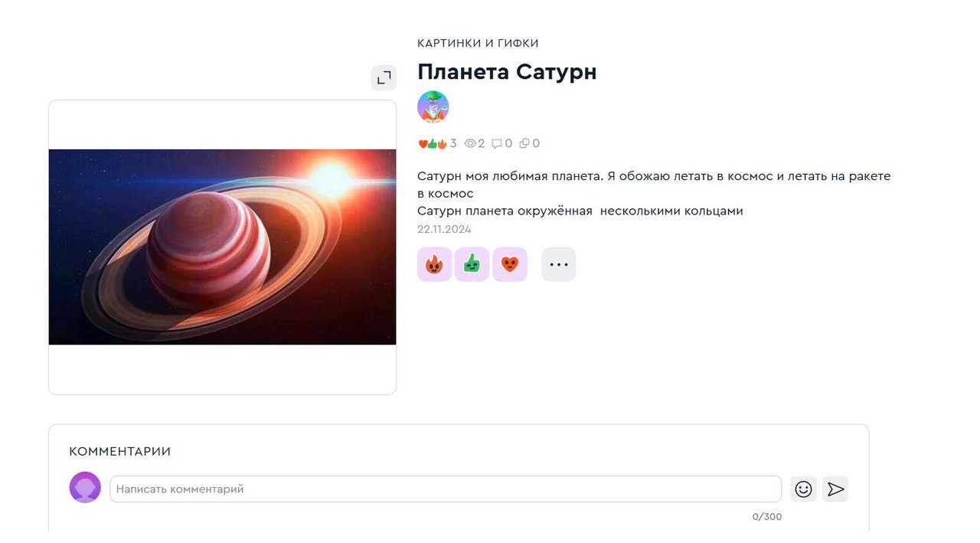Click the eye views counter icon
Viewport: 980px width, 543px height.
pyautogui.click(x=470, y=143)
